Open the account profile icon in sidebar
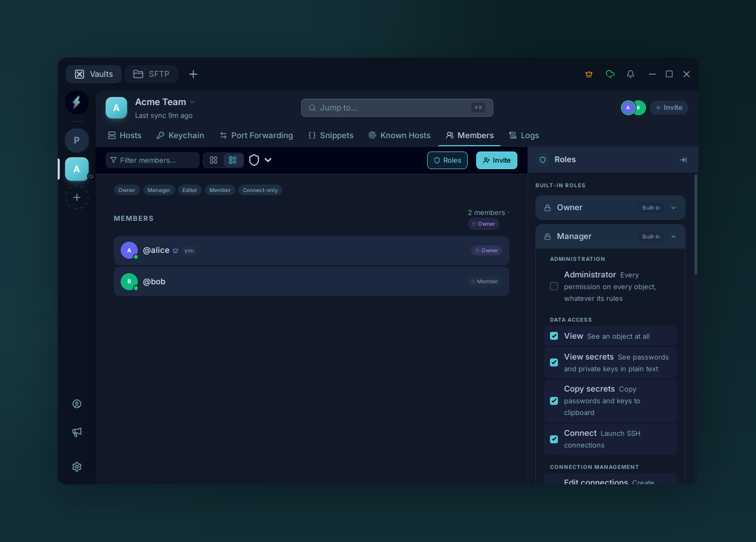The image size is (756, 542). (x=77, y=404)
